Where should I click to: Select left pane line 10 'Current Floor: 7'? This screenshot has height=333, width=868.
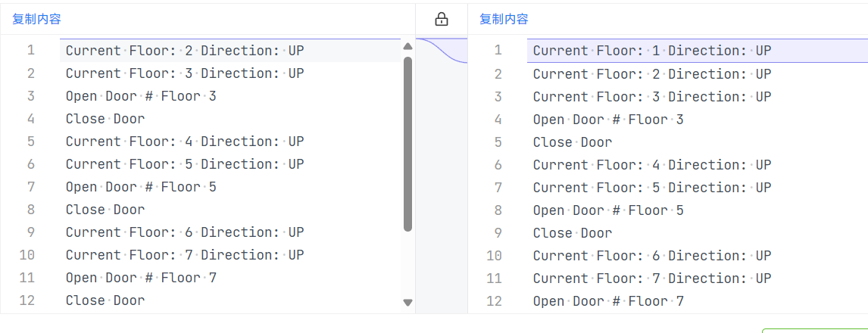tap(185, 255)
